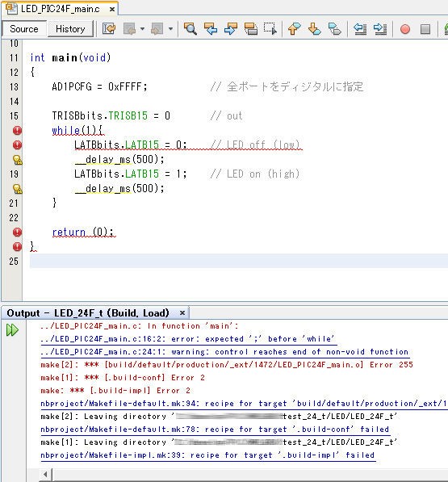Click the Last Edit location icon

pyautogui.click(x=109, y=29)
